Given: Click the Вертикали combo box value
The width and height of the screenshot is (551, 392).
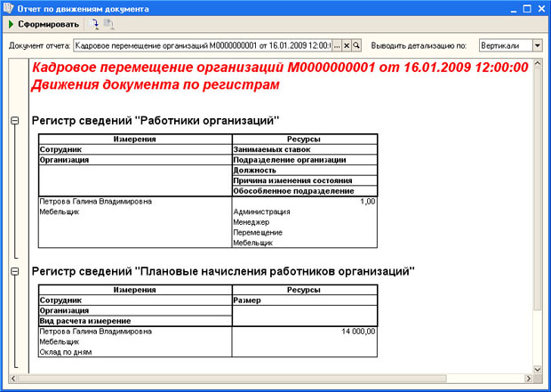Looking at the screenshot, I should [x=506, y=45].
